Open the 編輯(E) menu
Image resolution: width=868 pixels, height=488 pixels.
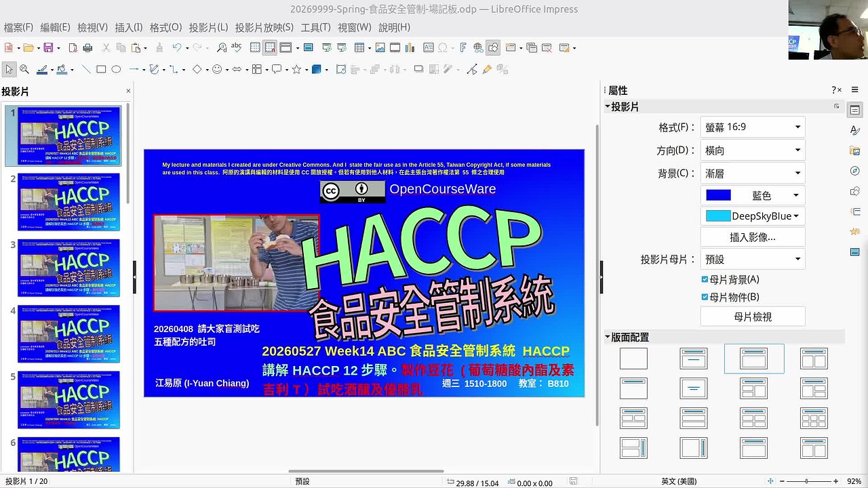pos(55,27)
